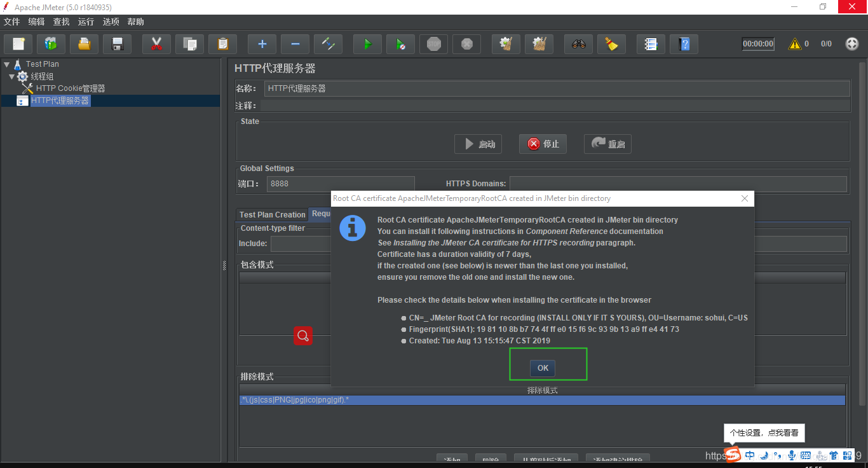Reset search with the broom icon
868x468 pixels.
tap(611, 44)
